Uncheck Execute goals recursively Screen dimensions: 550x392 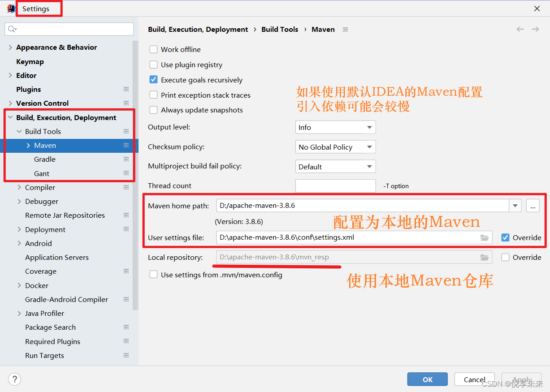(x=154, y=80)
